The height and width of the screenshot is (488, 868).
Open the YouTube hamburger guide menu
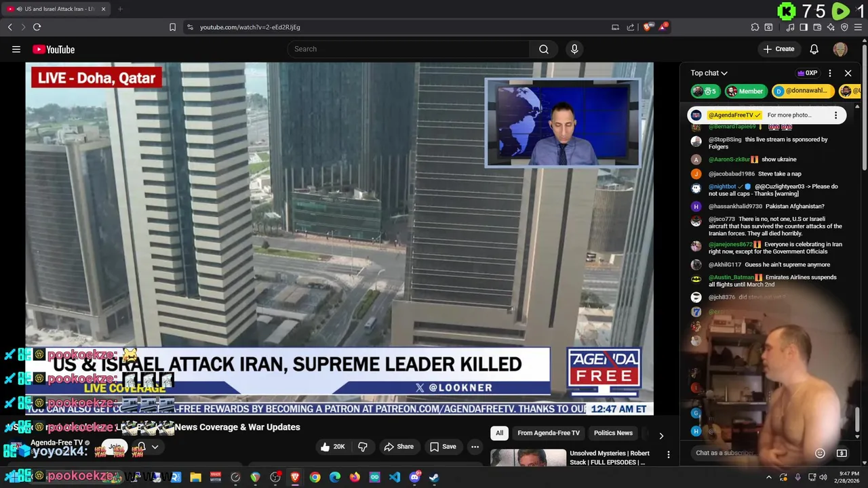(16, 49)
